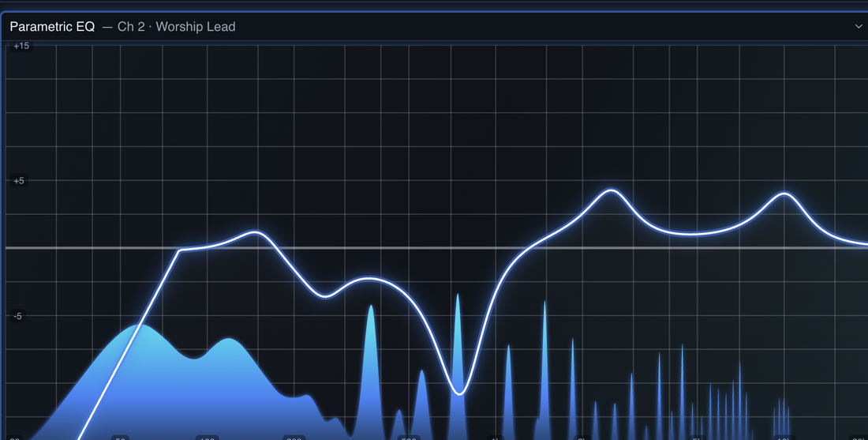This screenshot has width=868, height=440.
Task: Select the deepest notch of the EQ curve
Action: (459, 393)
